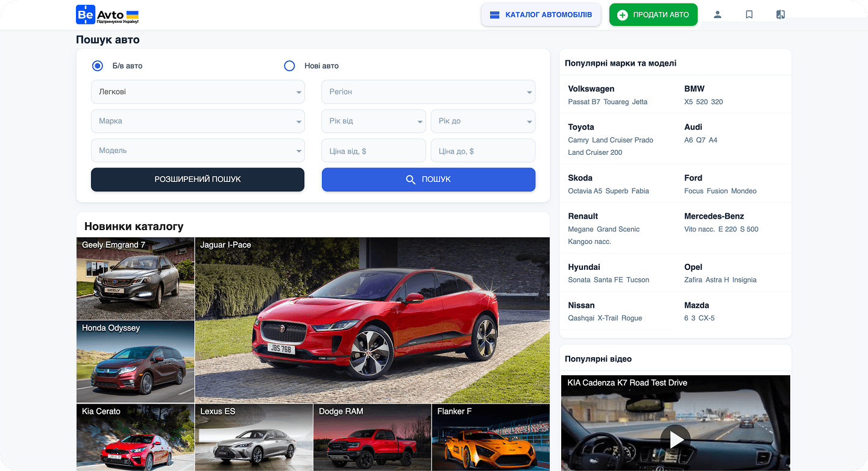
Task: Open the Ford Fusion model link
Action: click(717, 191)
